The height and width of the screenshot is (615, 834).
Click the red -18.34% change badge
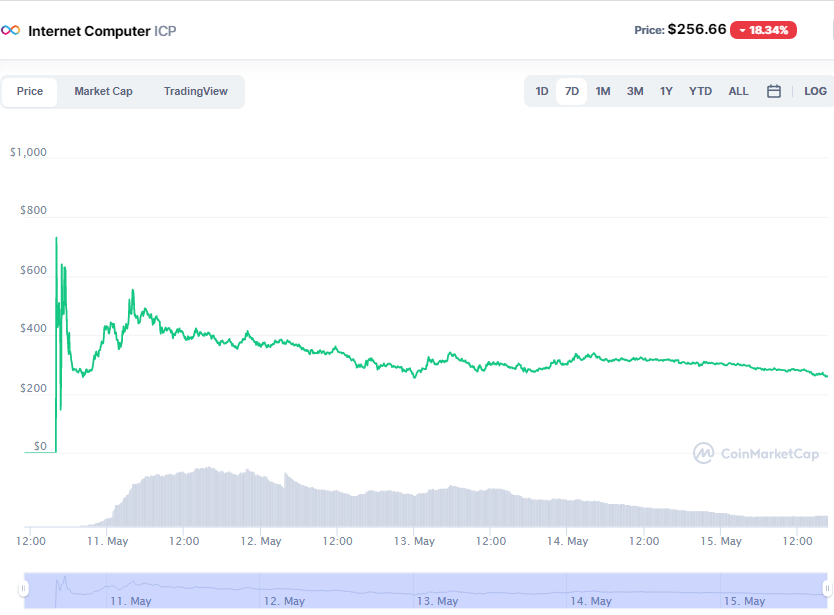click(x=763, y=30)
